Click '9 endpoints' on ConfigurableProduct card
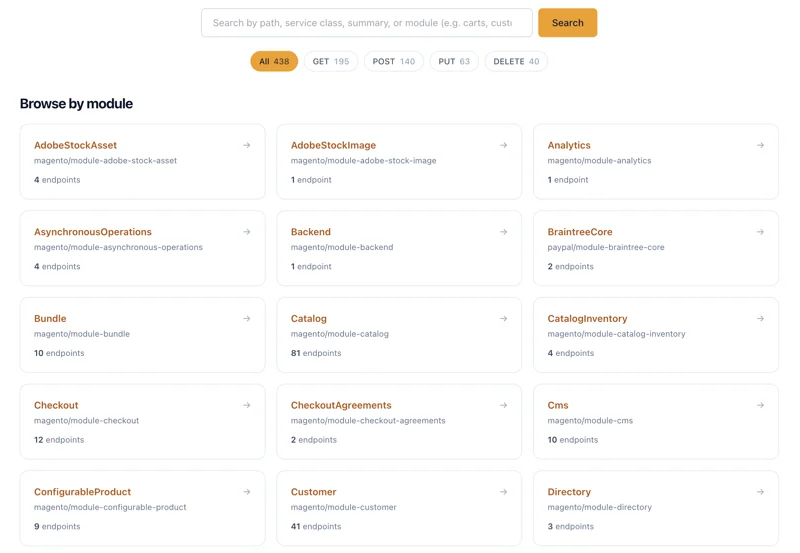800x553 pixels. point(57,526)
